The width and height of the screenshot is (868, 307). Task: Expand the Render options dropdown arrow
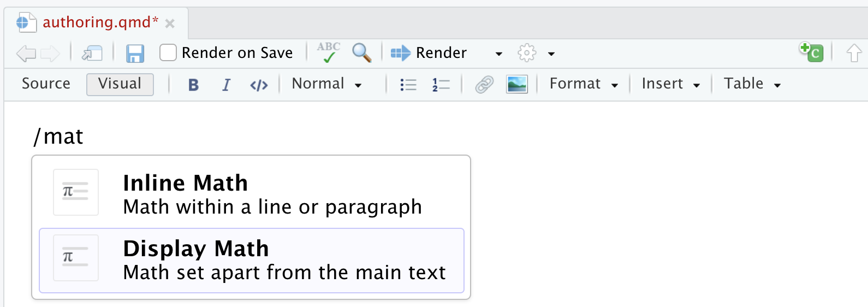[498, 54]
